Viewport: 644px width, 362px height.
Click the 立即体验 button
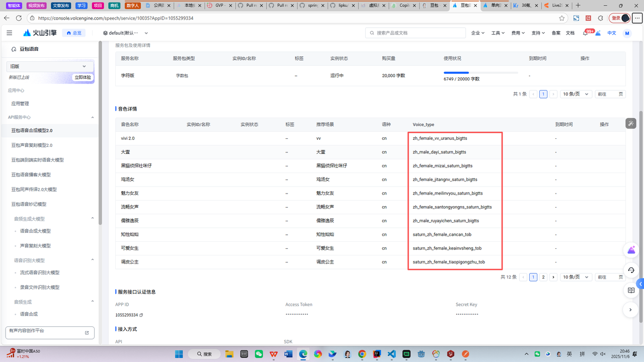[83, 77]
